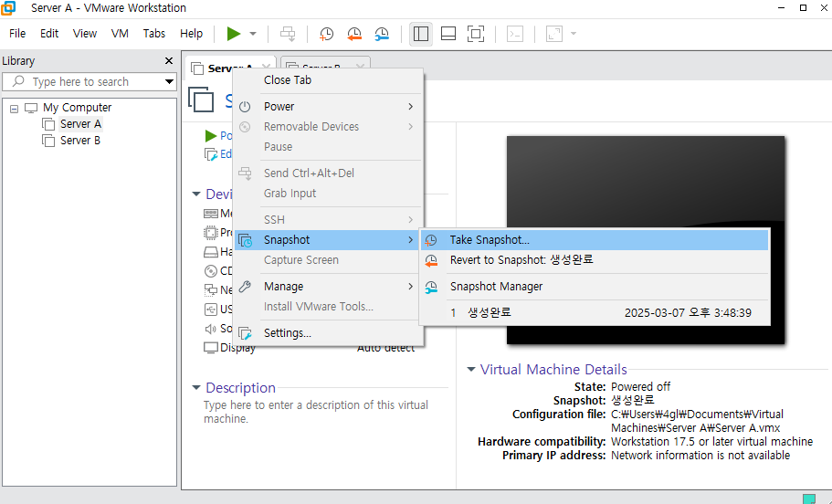The image size is (832, 504).
Task: Select Server A in the library tree
Action: pos(80,124)
